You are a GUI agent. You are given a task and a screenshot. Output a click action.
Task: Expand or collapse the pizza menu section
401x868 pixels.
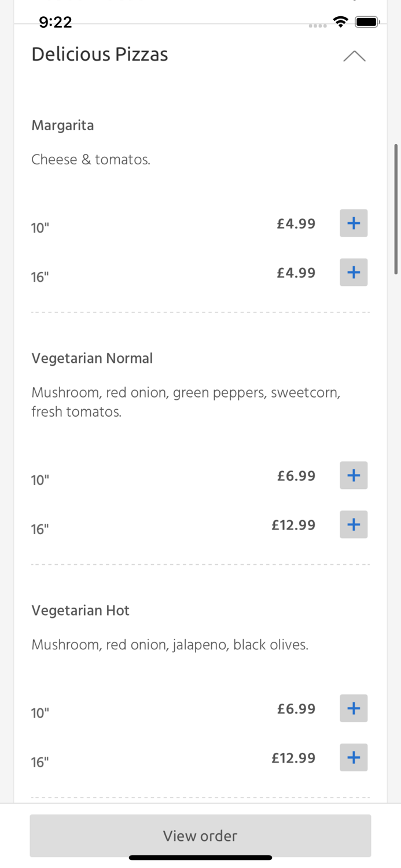(x=354, y=56)
